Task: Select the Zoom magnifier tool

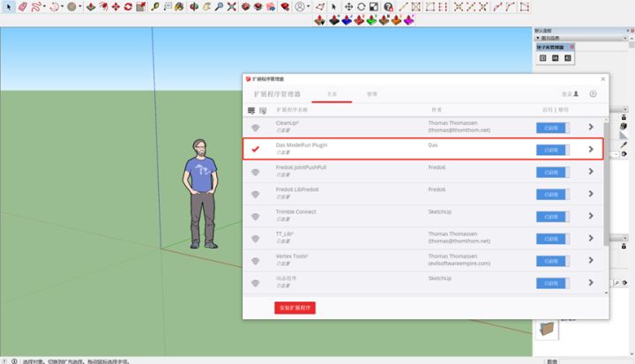Action: click(x=219, y=6)
